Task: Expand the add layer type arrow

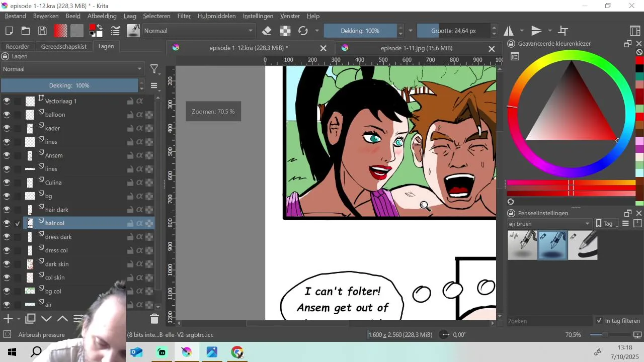Action: coord(19,319)
